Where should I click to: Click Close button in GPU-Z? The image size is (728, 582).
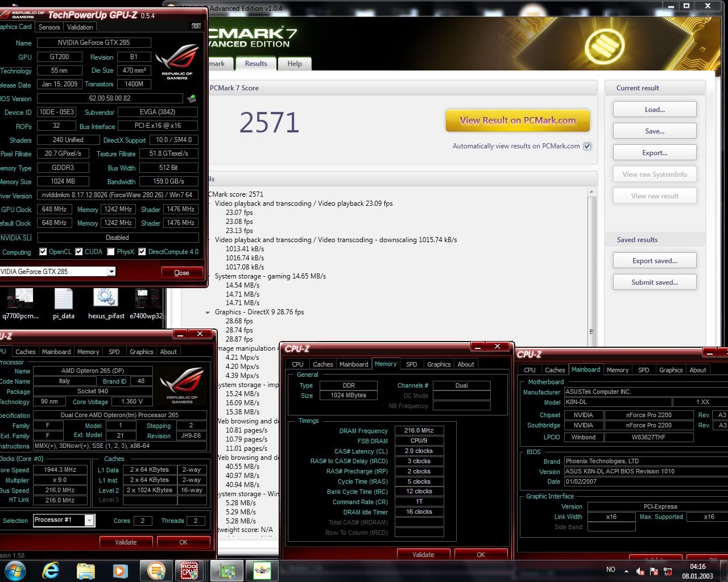181,273
